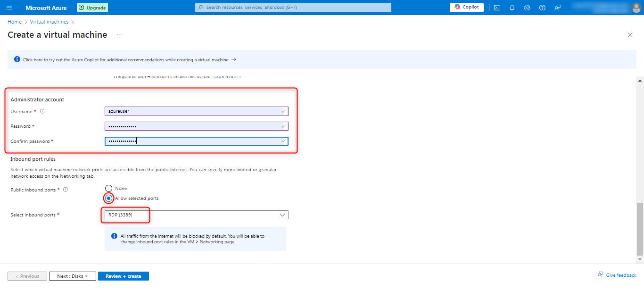644x290 pixels.
Task: Click in the Password field
Action: (196, 126)
